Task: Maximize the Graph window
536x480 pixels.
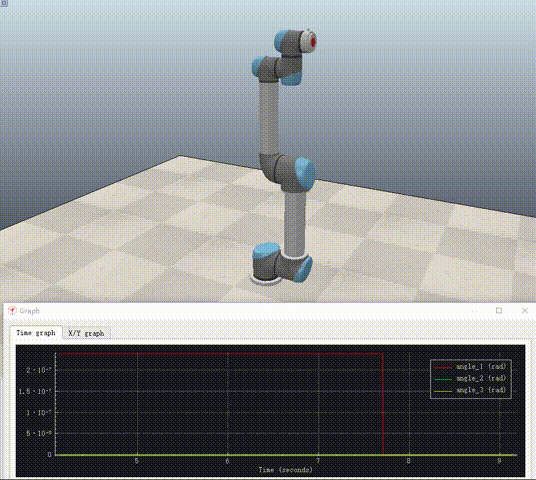Action: (x=499, y=310)
